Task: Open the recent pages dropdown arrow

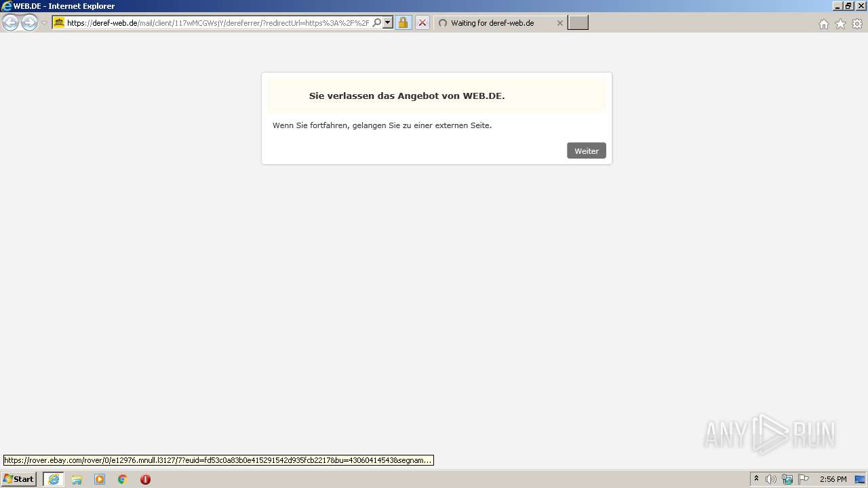Action: point(44,23)
